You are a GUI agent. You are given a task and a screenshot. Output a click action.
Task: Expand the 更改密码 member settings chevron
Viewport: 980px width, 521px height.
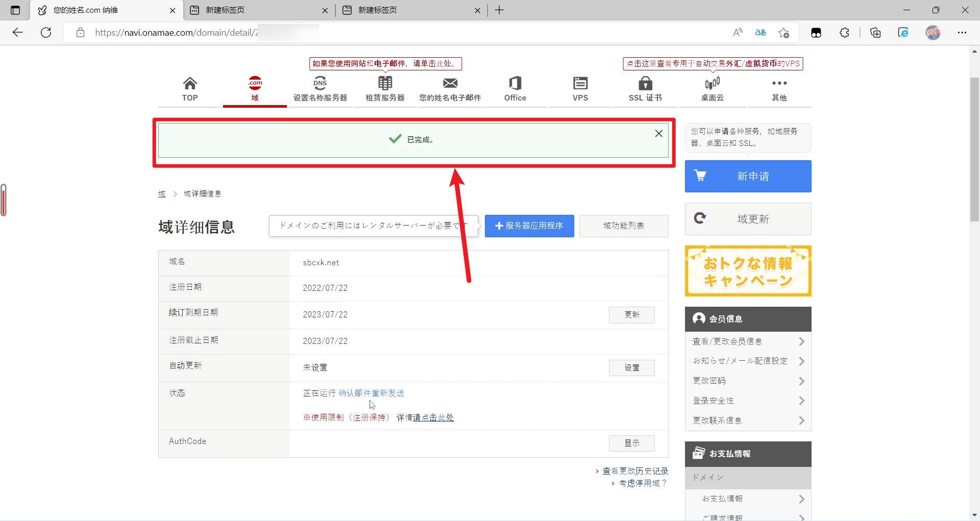[x=801, y=381]
